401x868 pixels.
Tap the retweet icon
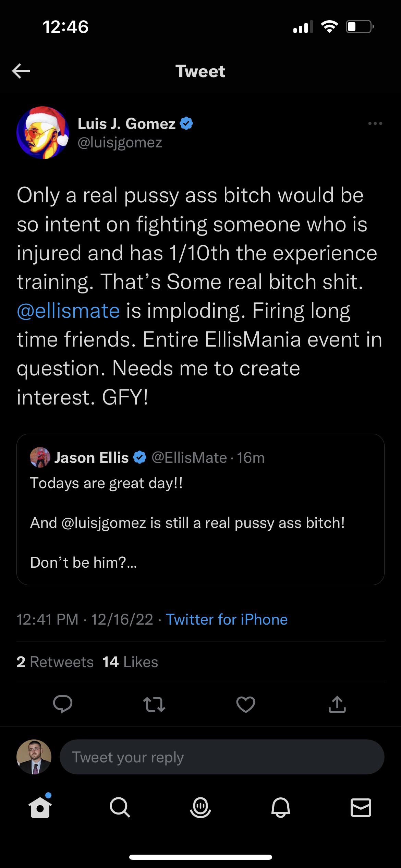pos(154,704)
